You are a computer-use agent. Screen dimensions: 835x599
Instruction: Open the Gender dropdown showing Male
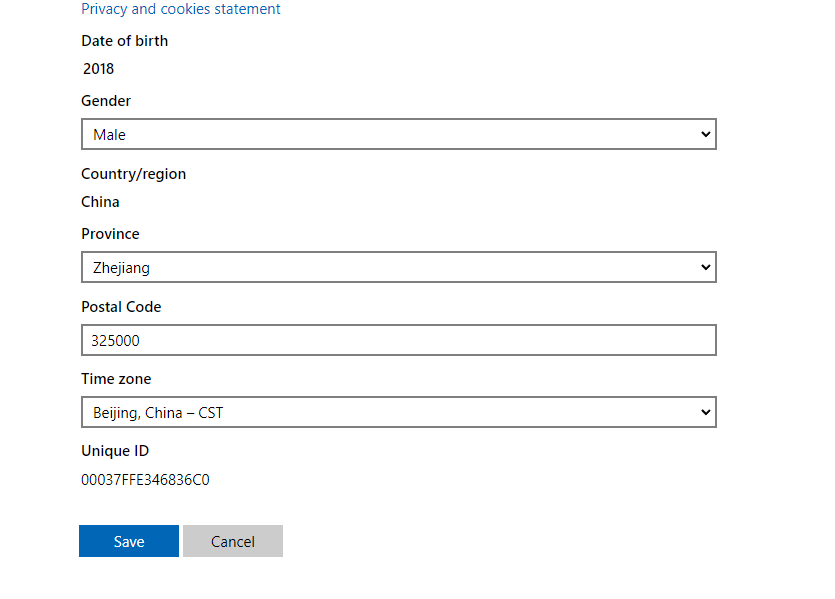(x=398, y=135)
